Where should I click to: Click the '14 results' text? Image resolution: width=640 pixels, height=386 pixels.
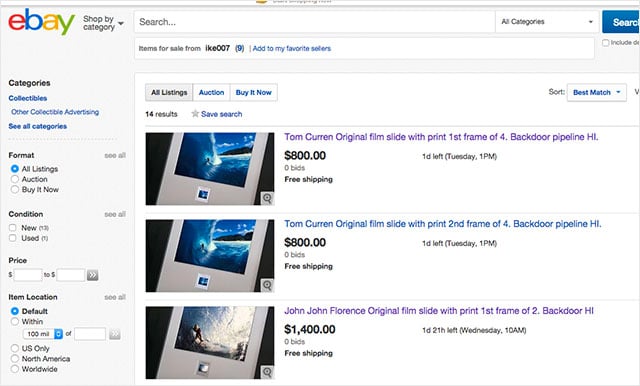coord(161,114)
